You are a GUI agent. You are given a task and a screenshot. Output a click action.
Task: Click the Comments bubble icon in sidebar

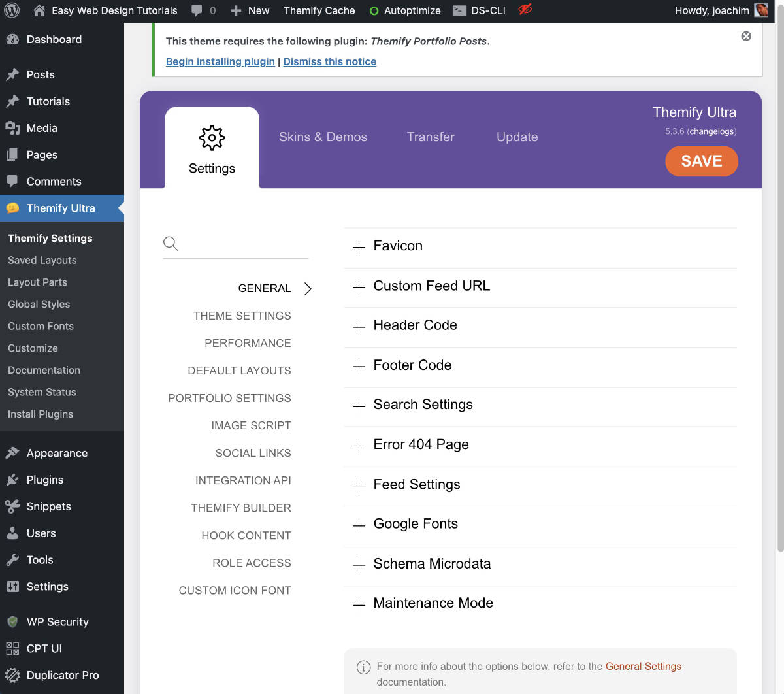click(x=12, y=182)
